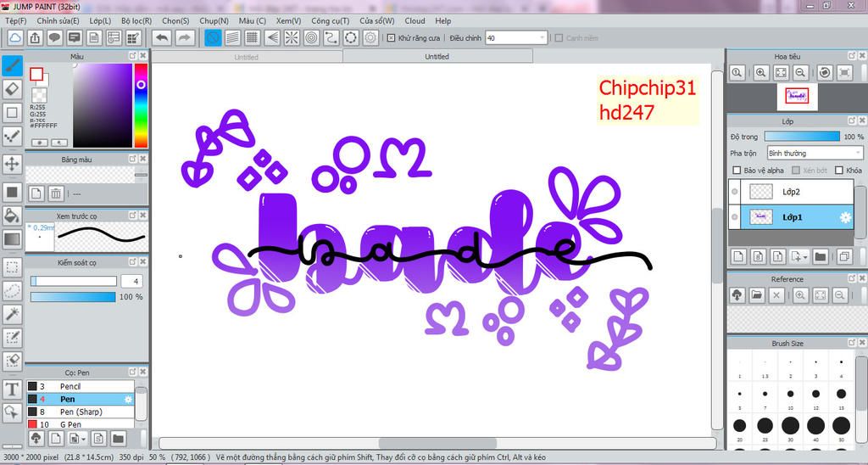
Task: Enable the vanishing point snap
Action: (272, 37)
